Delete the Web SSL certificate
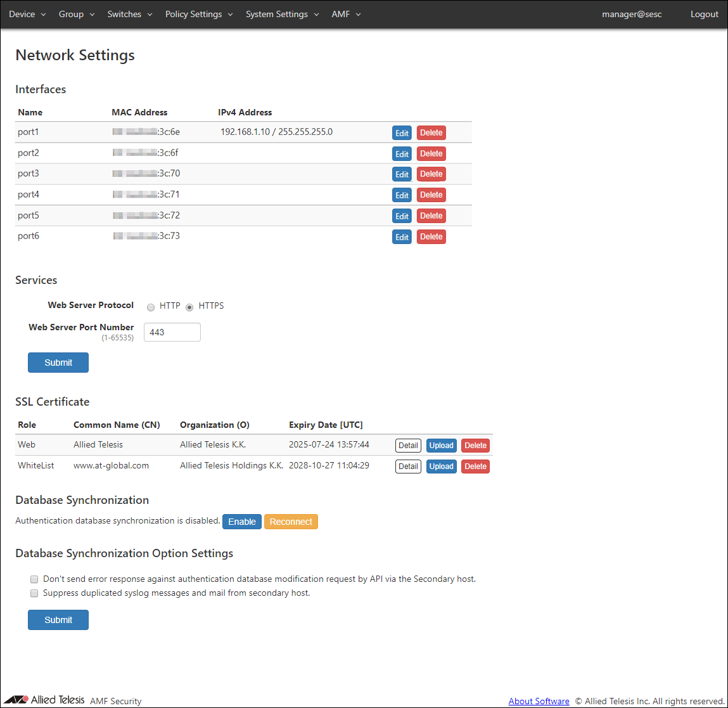 (x=475, y=446)
